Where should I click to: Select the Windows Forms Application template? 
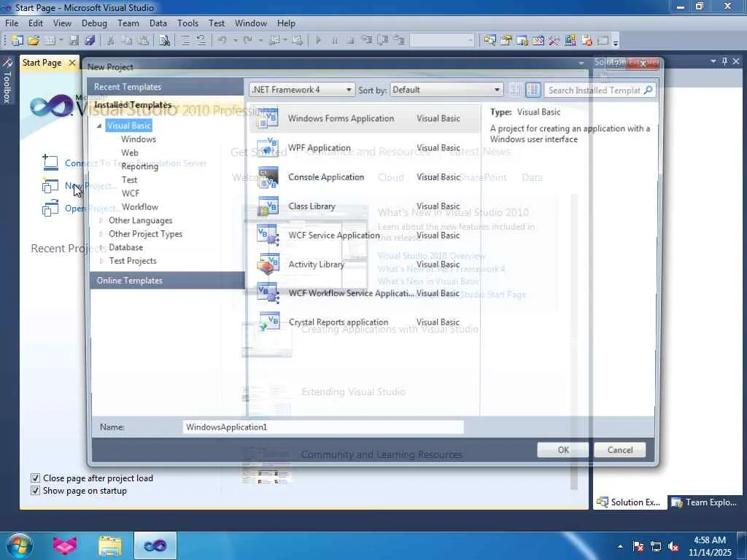point(365,119)
